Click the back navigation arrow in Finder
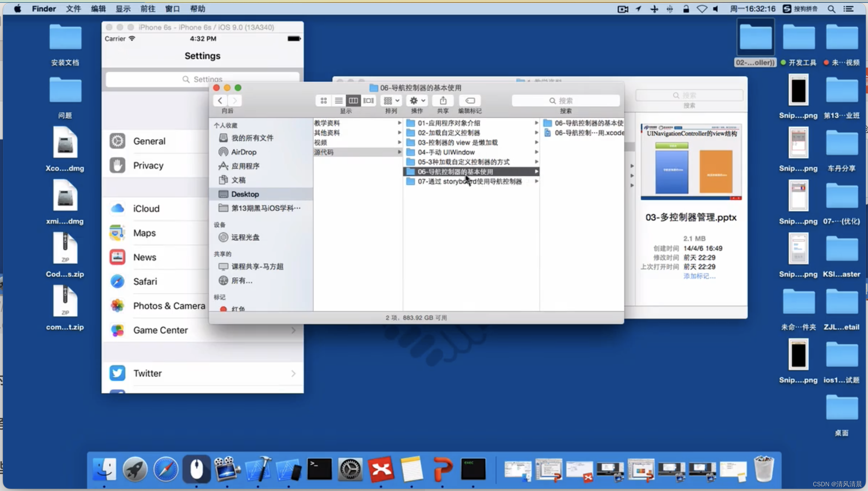This screenshot has width=868, height=491. (220, 100)
